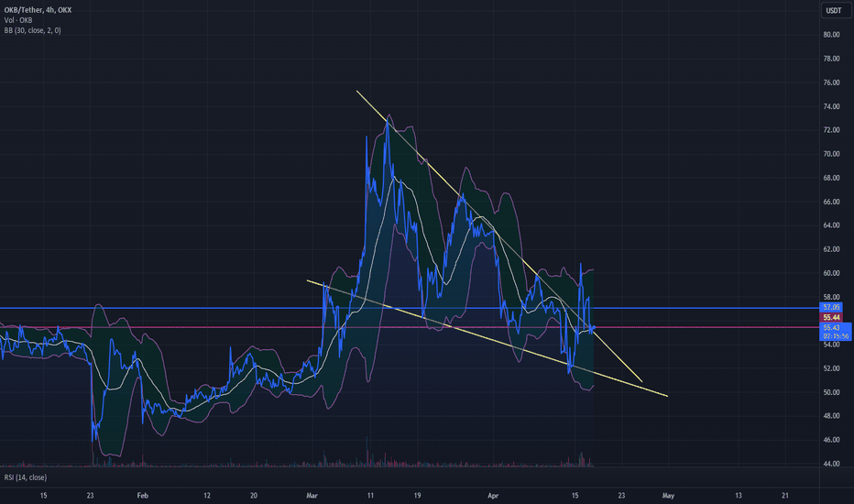Click the 19 date label on time axis
Viewport: 854px width, 504px height.
(x=417, y=496)
